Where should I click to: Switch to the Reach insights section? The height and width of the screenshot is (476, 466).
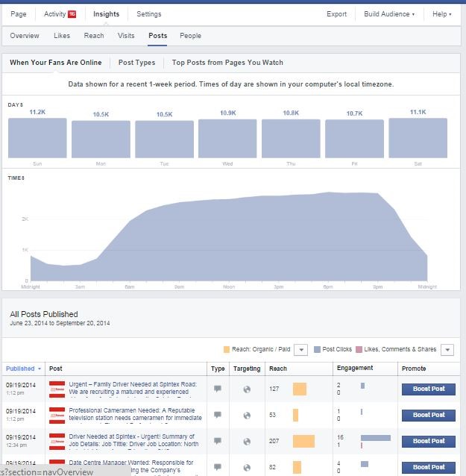point(94,36)
